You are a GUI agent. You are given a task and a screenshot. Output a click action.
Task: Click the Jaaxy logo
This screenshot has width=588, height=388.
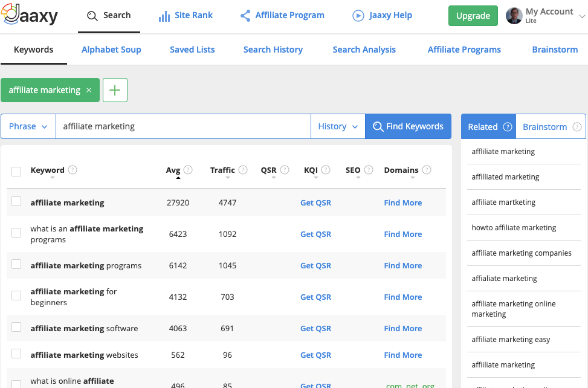point(29,15)
